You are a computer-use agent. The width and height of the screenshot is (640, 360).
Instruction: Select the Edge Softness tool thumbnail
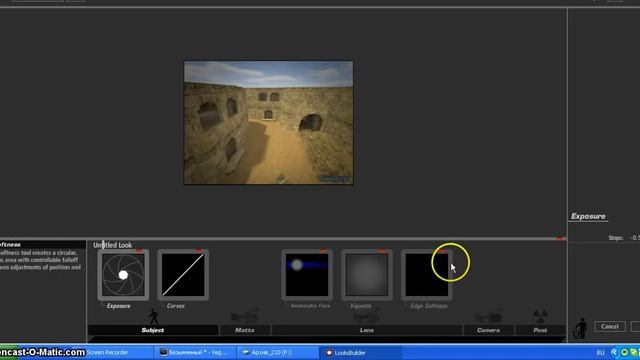point(427,275)
